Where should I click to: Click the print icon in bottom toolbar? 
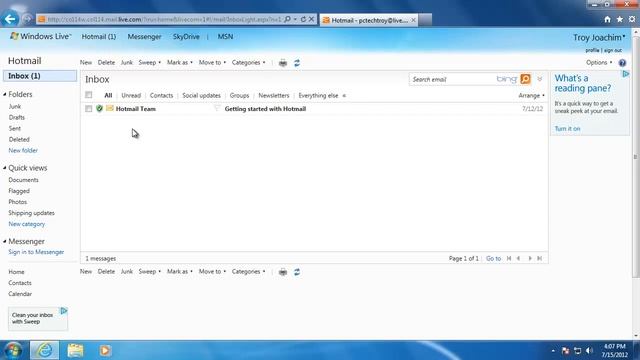pyautogui.click(x=283, y=272)
